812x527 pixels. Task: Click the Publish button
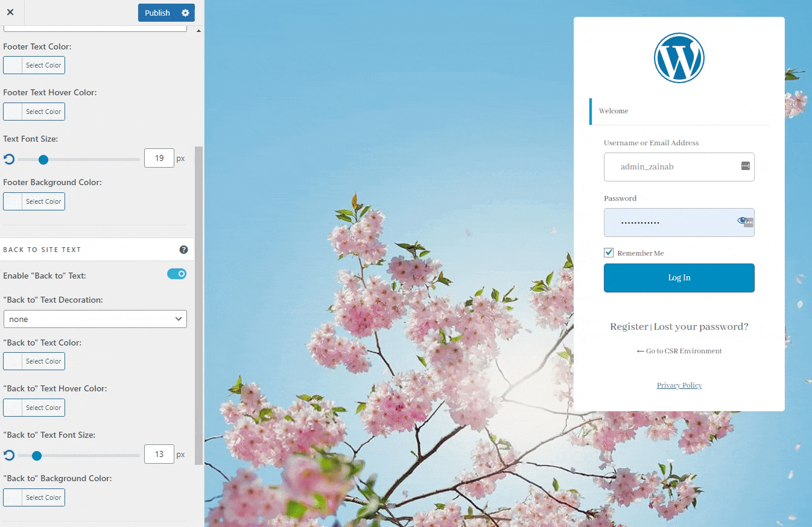pyautogui.click(x=158, y=13)
